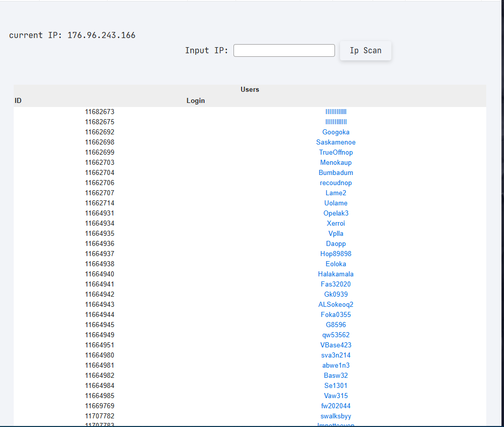Open the Vaw315 user link
The image size is (504, 427).
(x=336, y=396)
